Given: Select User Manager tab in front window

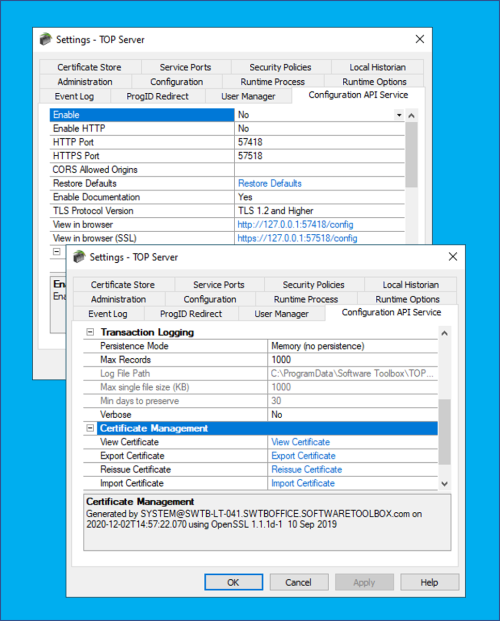Looking at the screenshot, I should (x=281, y=314).
